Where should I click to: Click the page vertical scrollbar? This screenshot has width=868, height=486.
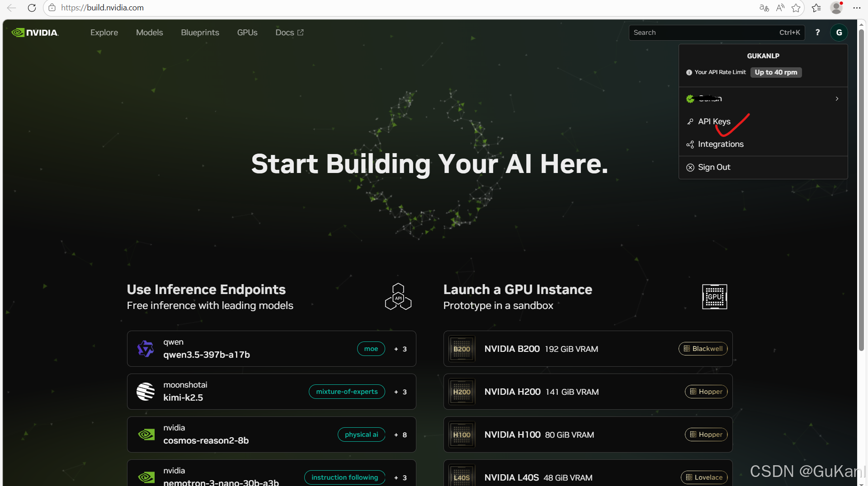(x=861, y=190)
